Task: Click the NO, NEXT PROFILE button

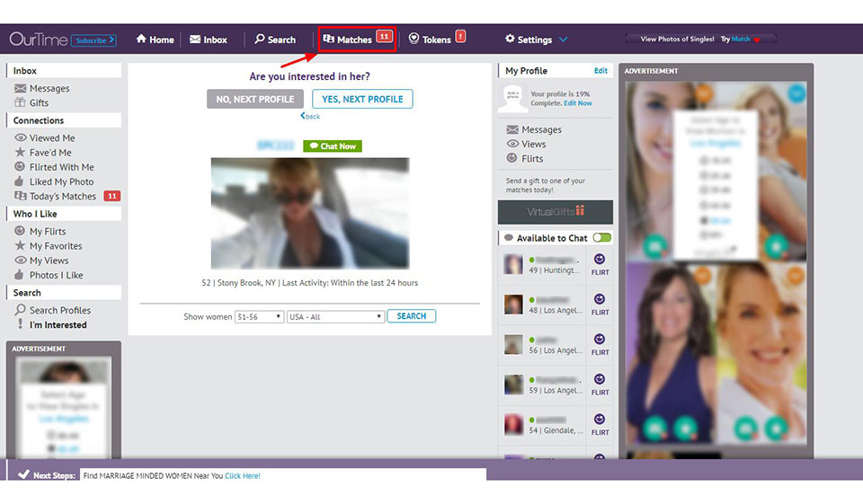Action: (x=254, y=99)
